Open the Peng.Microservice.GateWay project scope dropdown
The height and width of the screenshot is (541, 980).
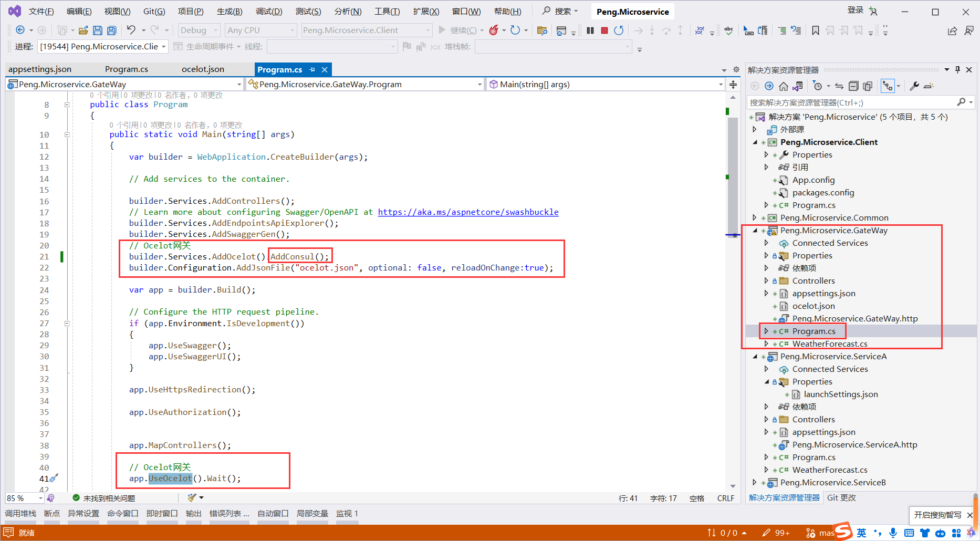(124, 84)
